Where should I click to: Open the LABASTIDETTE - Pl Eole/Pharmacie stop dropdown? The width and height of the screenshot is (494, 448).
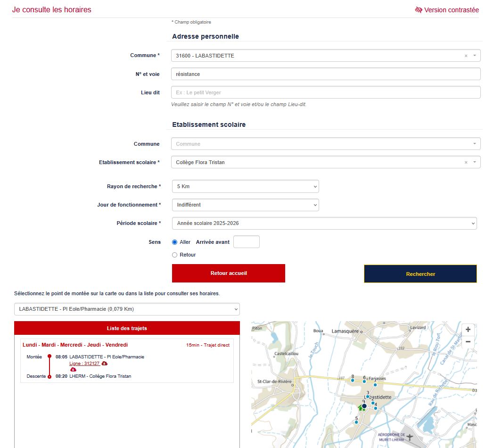pyautogui.click(x=127, y=309)
